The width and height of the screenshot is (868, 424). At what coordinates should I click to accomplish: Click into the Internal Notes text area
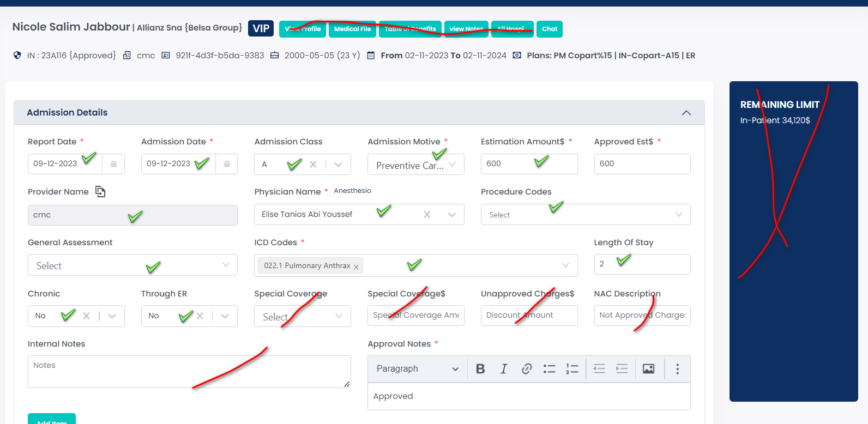(x=189, y=372)
